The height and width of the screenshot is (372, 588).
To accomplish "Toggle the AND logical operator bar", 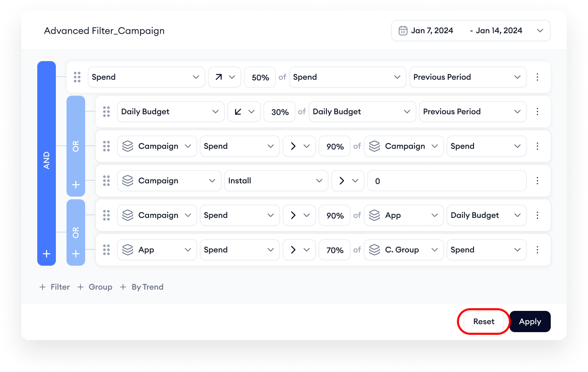I will pos(47,160).
